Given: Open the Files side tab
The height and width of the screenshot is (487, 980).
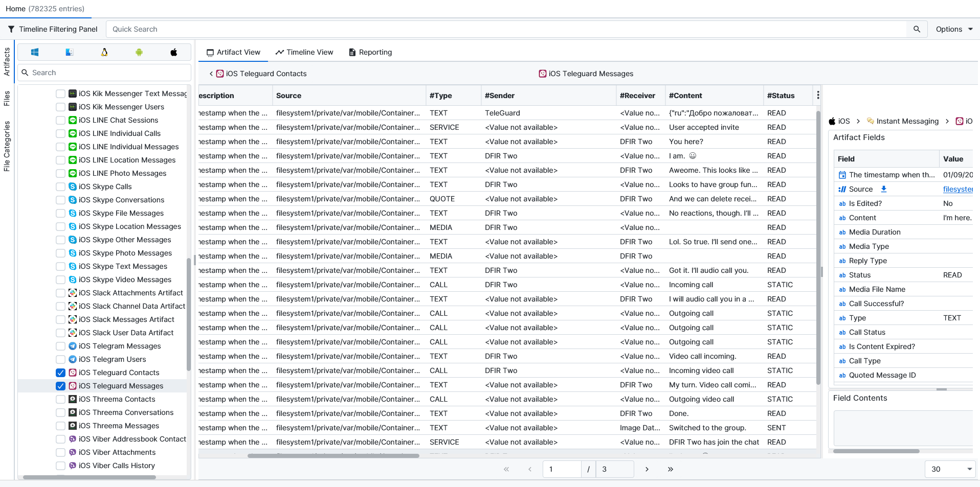Looking at the screenshot, I should click(x=7, y=98).
